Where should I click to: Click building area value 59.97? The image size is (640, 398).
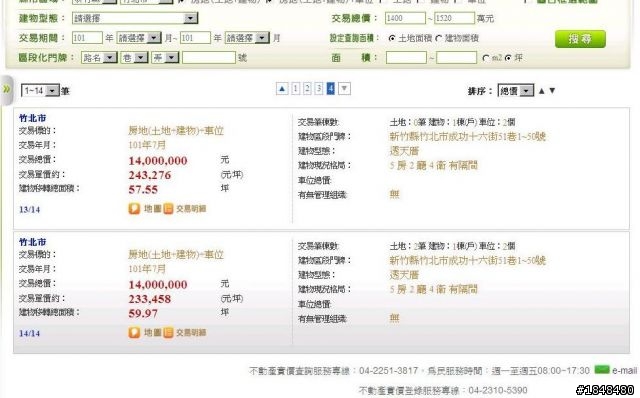tap(143, 314)
